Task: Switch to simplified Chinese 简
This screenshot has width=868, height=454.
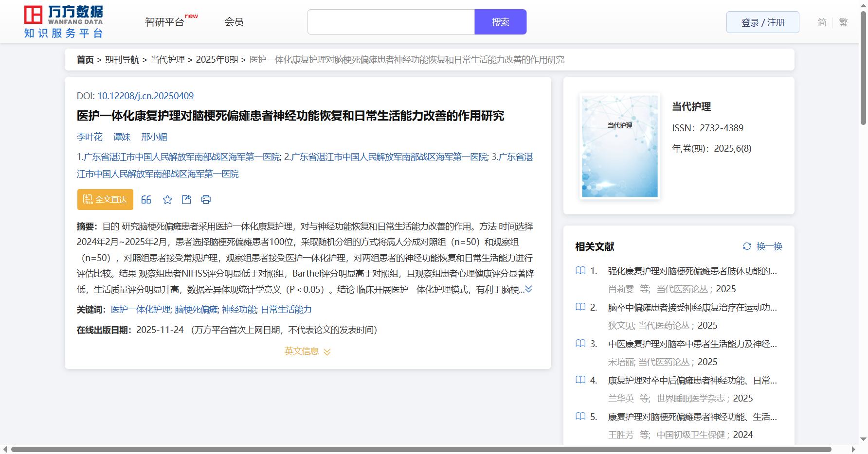Action: point(822,22)
